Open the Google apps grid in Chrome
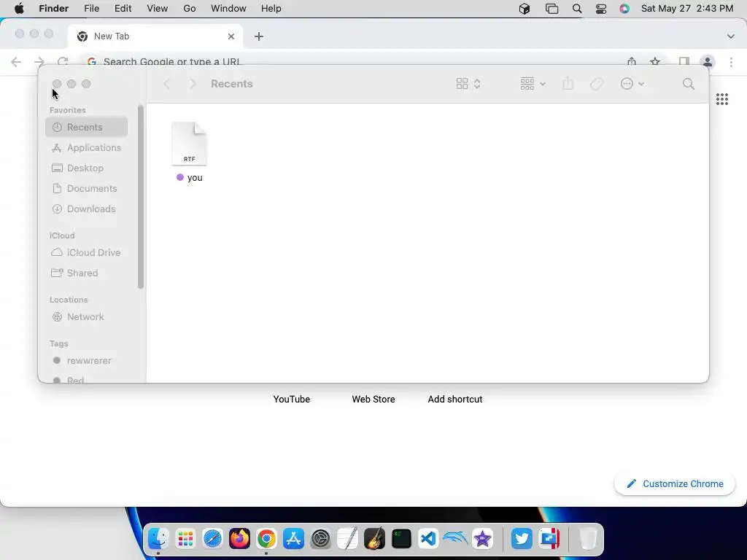747x560 pixels. (x=722, y=99)
